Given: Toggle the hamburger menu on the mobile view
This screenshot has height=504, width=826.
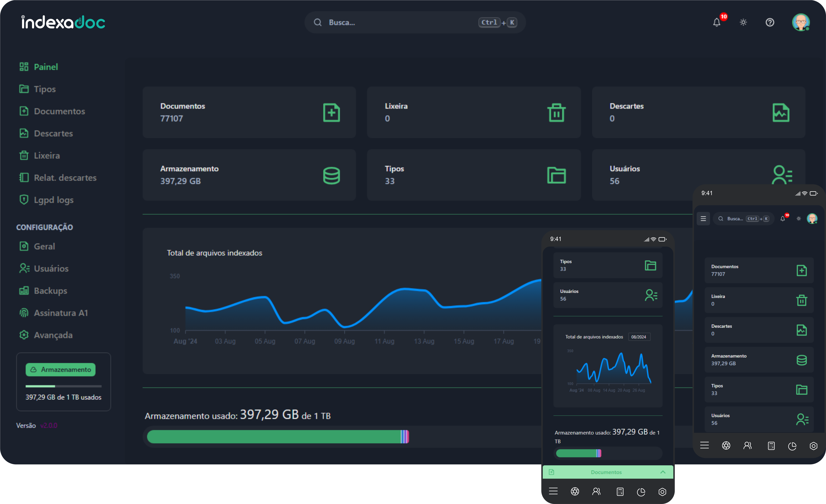Looking at the screenshot, I should point(704,219).
